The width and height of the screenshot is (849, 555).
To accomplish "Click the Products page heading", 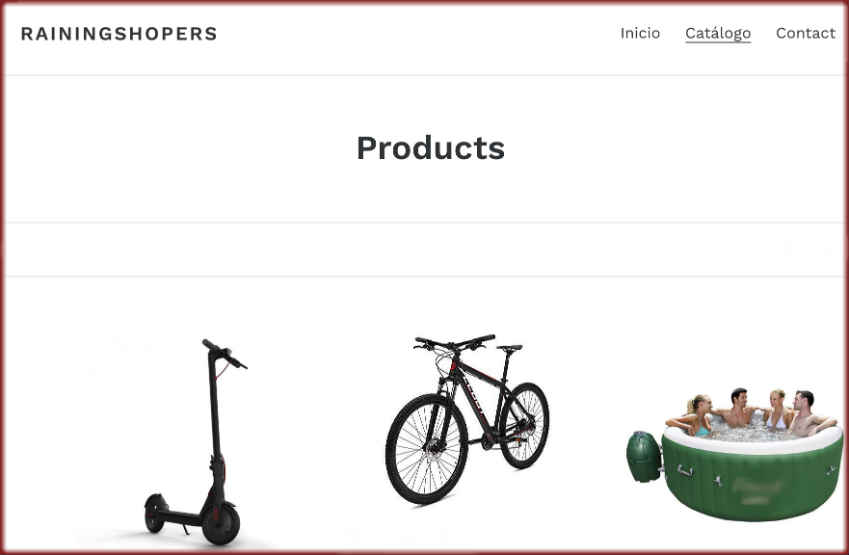I will pos(430,148).
